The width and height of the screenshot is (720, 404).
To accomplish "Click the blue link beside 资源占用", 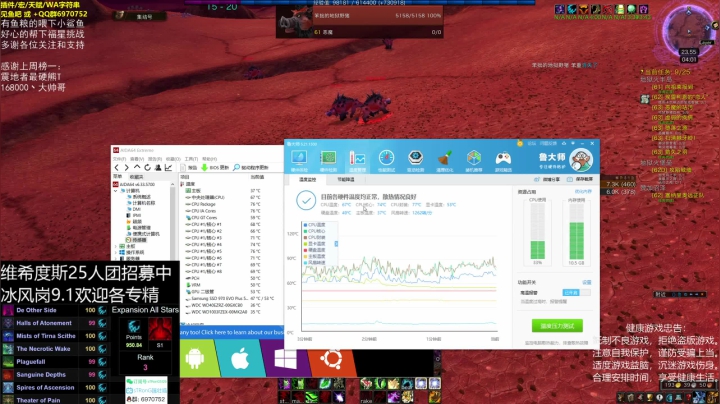I will coord(583,191).
